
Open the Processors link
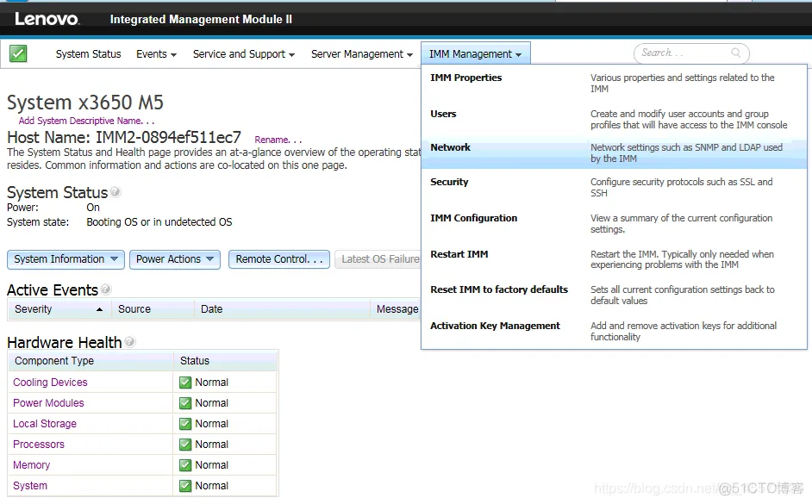click(39, 445)
